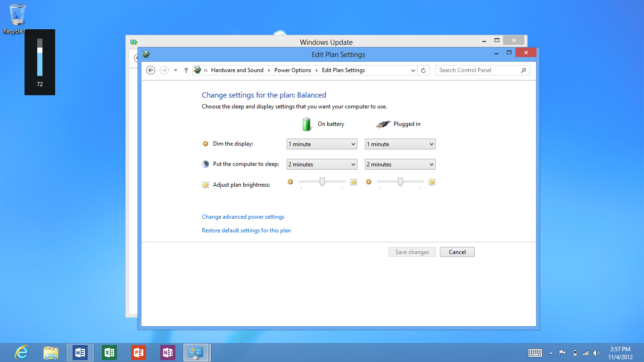Image resolution: width=644 pixels, height=362 pixels.
Task: Open the touch keyboard from the taskbar
Action: tap(535, 353)
